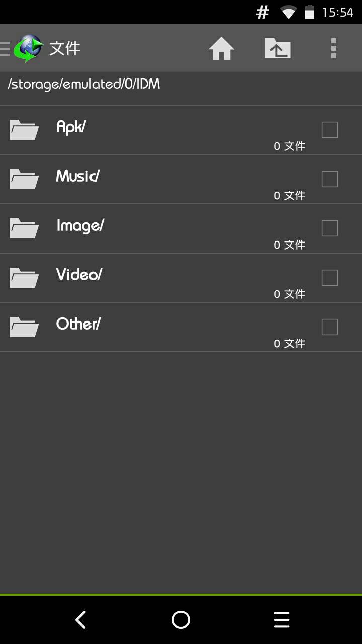Image resolution: width=362 pixels, height=644 pixels.
Task: Open the Video/ folder entry
Action: pos(79,275)
